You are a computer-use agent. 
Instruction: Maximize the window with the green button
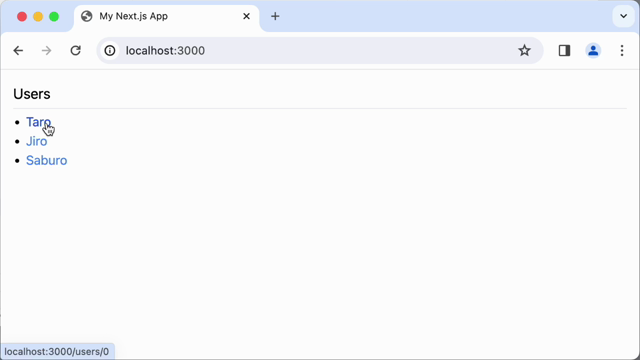[54, 16]
